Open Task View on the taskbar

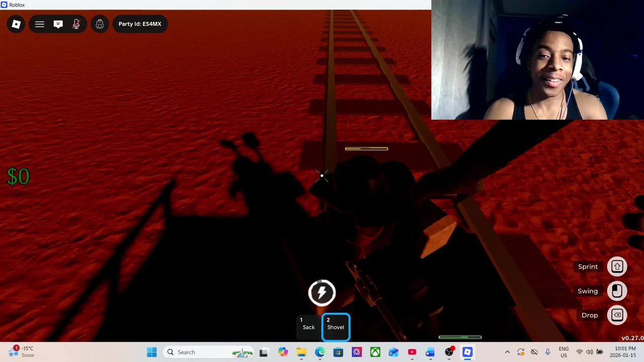coord(263,352)
